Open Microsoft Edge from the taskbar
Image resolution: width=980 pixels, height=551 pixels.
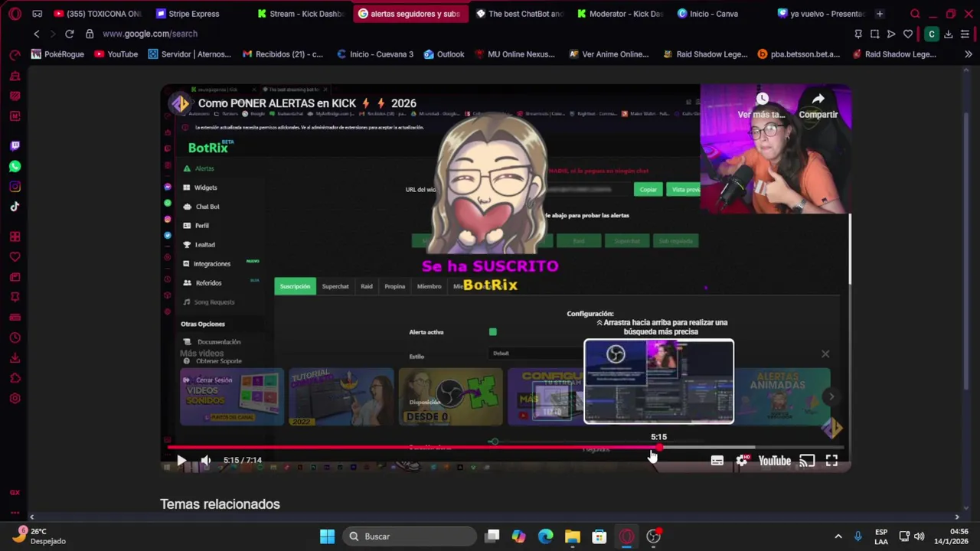tap(546, 536)
